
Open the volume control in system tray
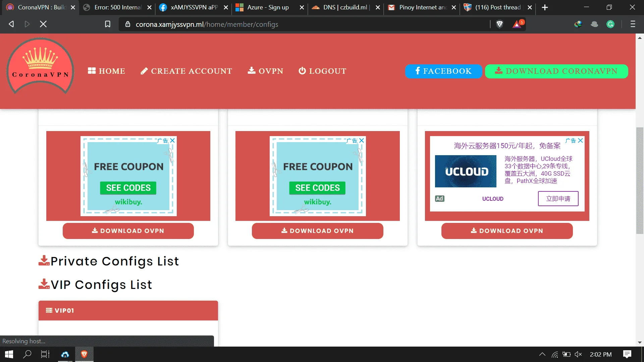(578, 354)
